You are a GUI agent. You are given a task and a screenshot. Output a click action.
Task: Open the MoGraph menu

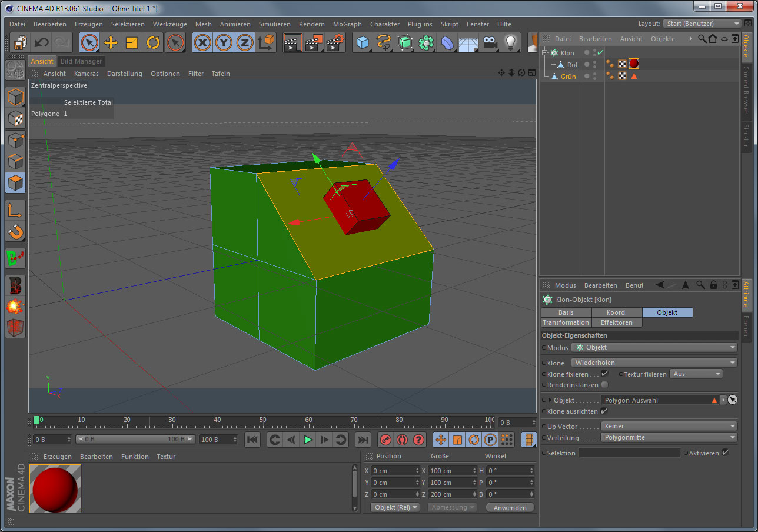pyautogui.click(x=347, y=24)
